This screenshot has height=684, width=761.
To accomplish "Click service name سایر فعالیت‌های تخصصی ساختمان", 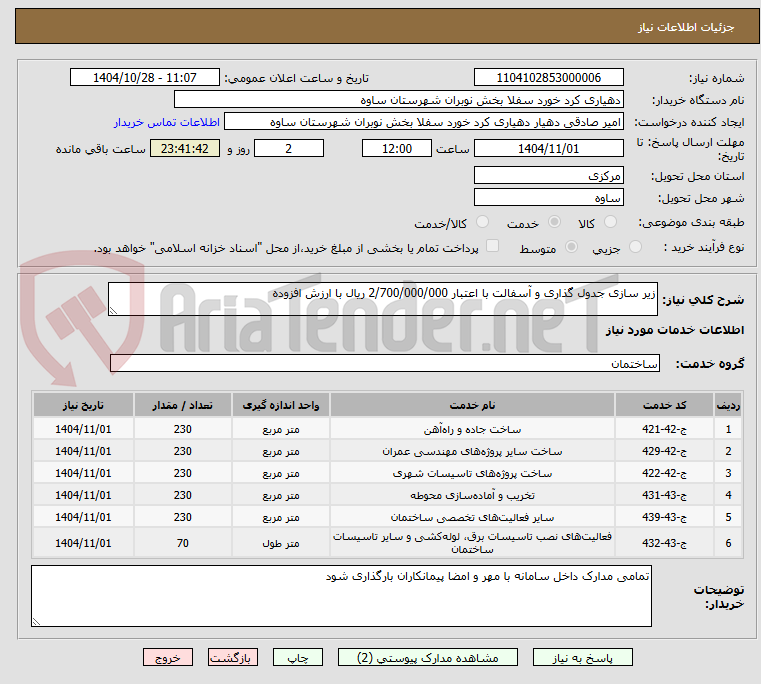I will pos(472,517).
